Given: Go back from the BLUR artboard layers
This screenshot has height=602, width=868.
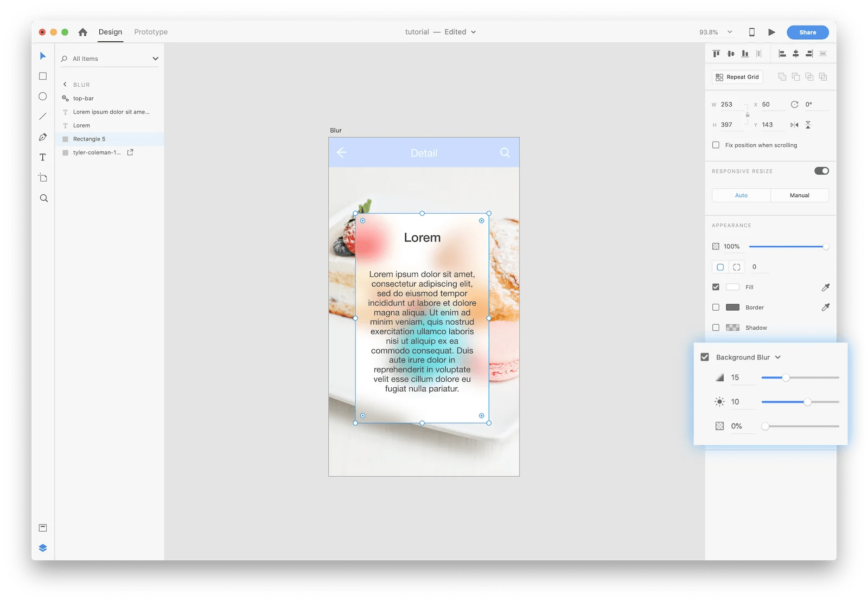Looking at the screenshot, I should 65,85.
